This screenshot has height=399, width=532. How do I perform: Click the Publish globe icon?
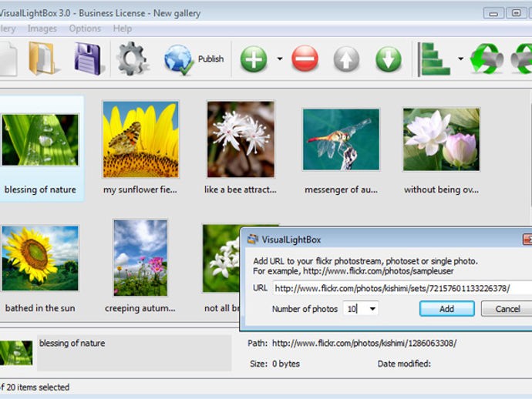pos(178,59)
